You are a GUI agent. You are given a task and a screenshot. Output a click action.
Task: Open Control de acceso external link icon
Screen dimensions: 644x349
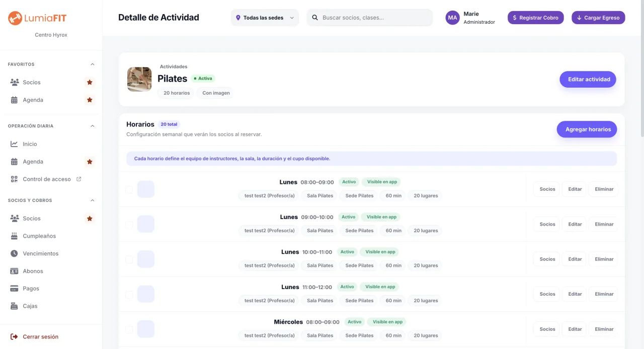78,179
